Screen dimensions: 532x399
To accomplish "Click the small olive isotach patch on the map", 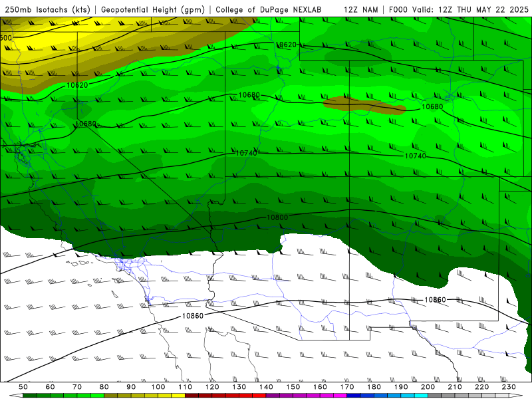I will pos(364,105).
